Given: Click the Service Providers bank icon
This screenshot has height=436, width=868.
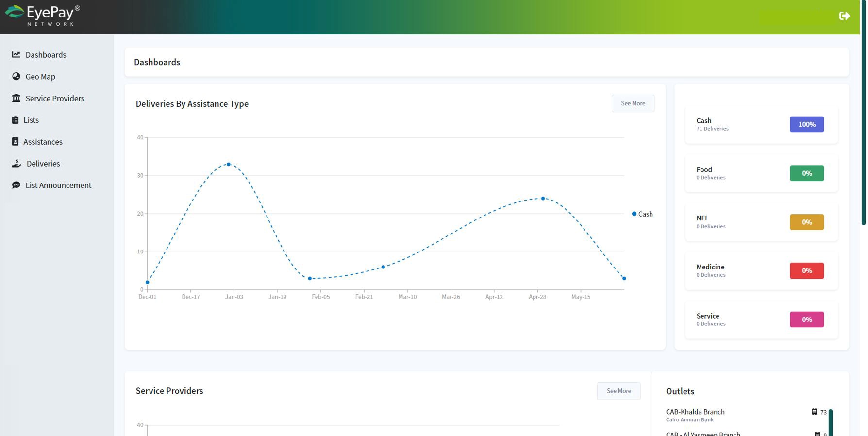Looking at the screenshot, I should pos(16,98).
